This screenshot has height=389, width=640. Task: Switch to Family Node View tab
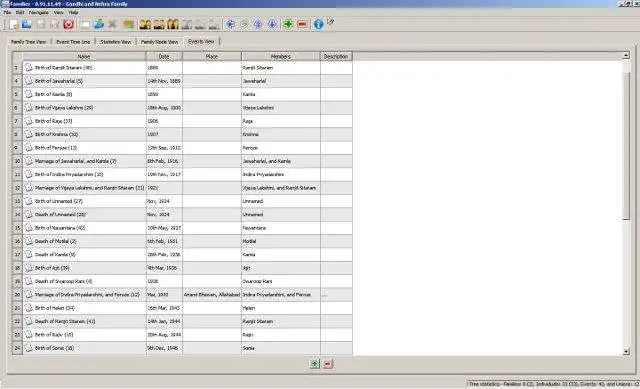(160, 42)
